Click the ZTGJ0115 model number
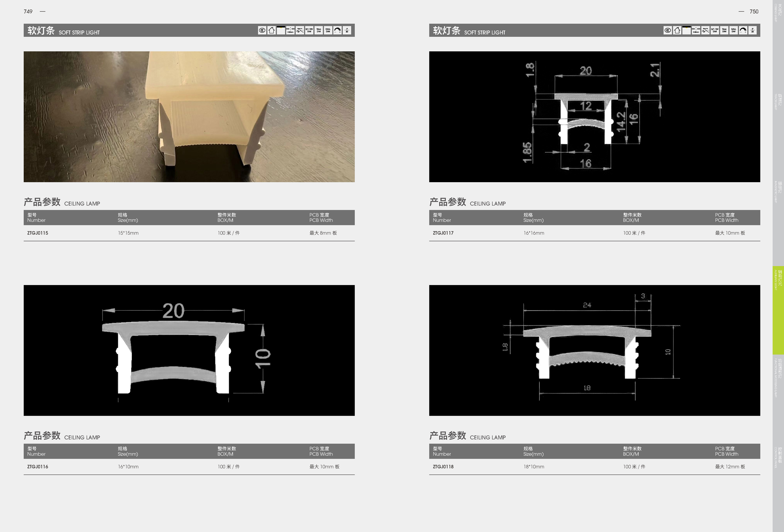This screenshot has width=784, height=532. (38, 233)
